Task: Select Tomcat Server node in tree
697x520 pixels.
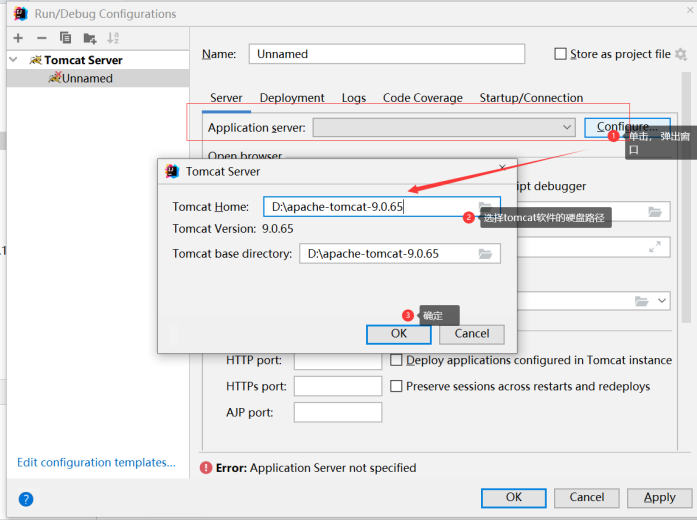Action: point(98,60)
